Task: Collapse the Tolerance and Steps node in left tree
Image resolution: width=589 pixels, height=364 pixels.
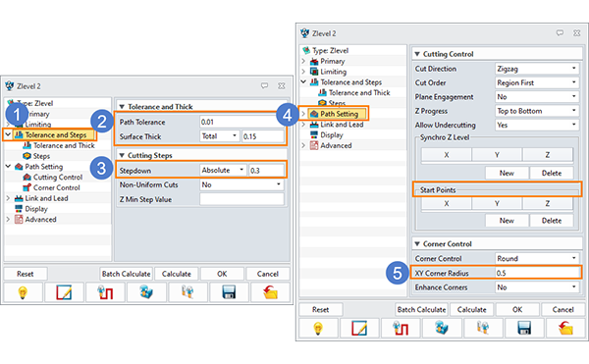Action: (x=8, y=134)
